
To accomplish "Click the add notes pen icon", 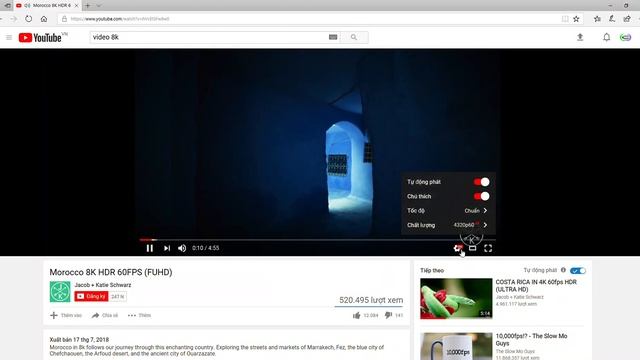I will 612,19.
